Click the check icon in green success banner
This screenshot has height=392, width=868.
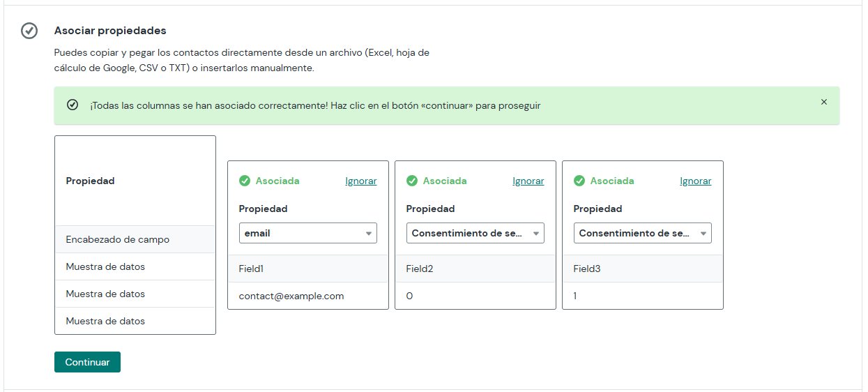[73, 105]
